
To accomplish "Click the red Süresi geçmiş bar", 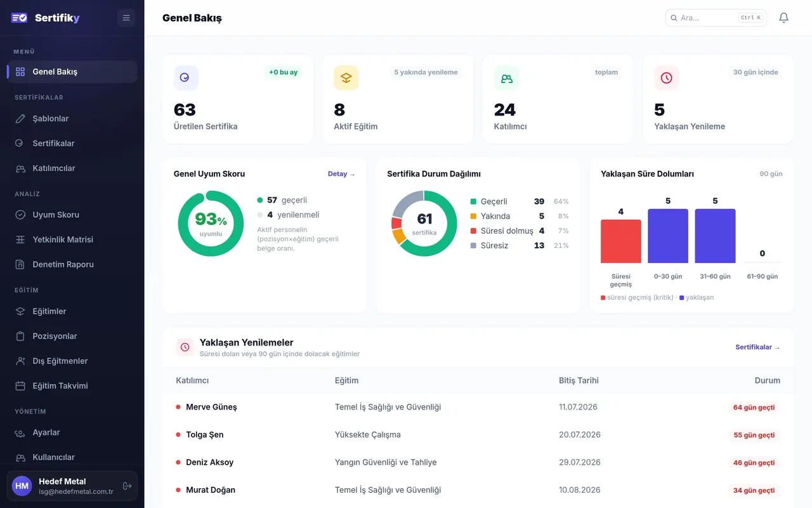I will tap(621, 241).
